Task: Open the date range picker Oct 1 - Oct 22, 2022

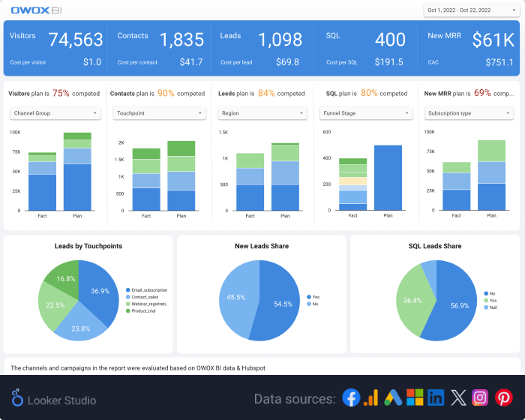Action: click(472, 10)
